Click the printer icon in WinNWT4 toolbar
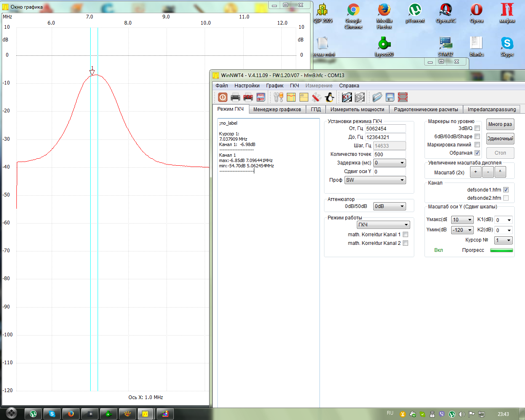The height and width of the screenshot is (420, 525). pyautogui.click(x=235, y=97)
